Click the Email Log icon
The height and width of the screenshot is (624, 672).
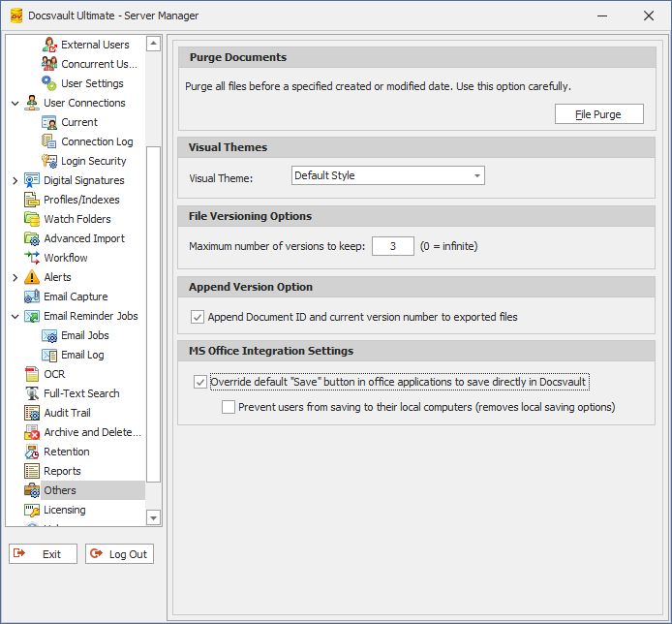(x=49, y=355)
